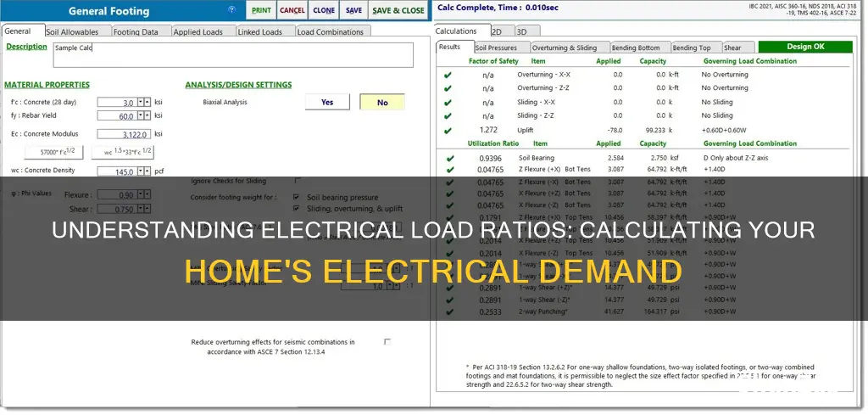Increase fy Rebar Yield with up arrow
This screenshot has height=415, width=868.
tap(147, 115)
